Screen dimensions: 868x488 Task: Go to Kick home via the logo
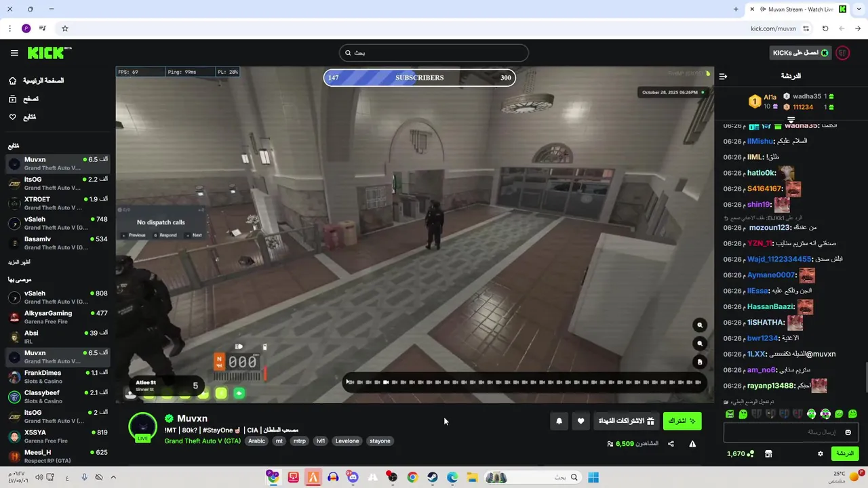pyautogui.click(x=50, y=53)
